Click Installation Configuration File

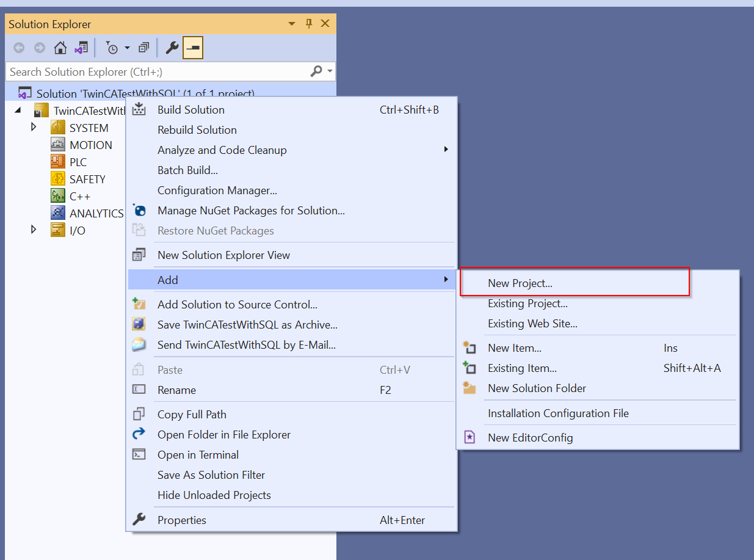598,413
